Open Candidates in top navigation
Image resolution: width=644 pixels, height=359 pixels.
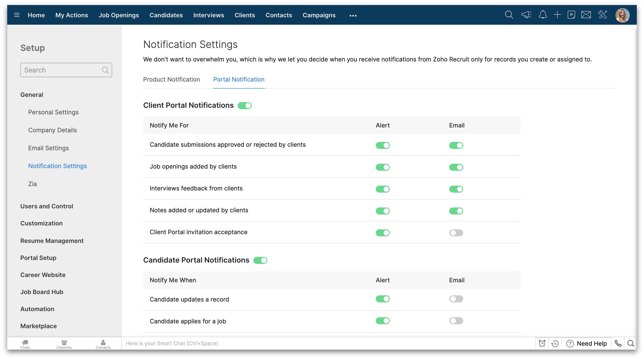point(166,15)
